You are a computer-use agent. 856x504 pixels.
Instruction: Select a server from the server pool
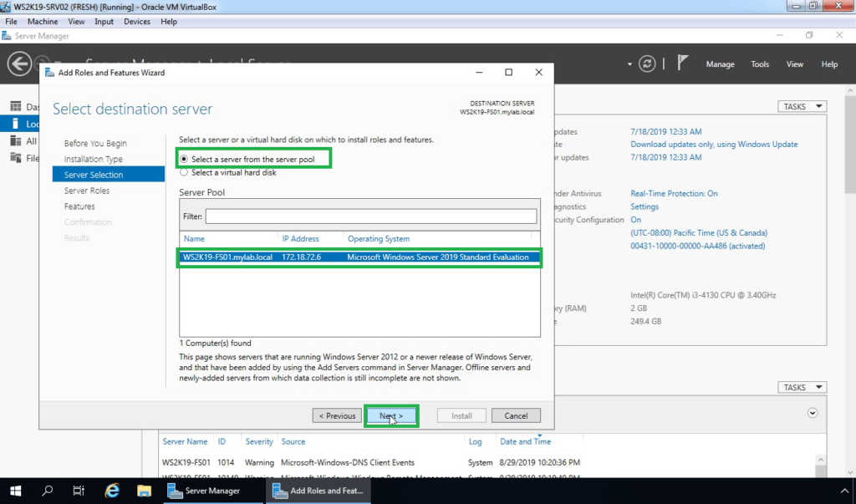tap(183, 159)
